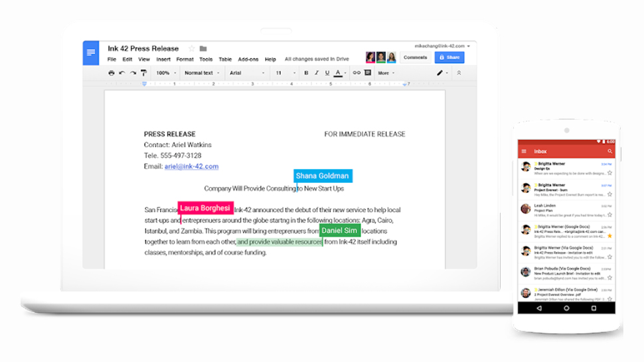Click the ariel@ink-42.com email link

point(191,166)
